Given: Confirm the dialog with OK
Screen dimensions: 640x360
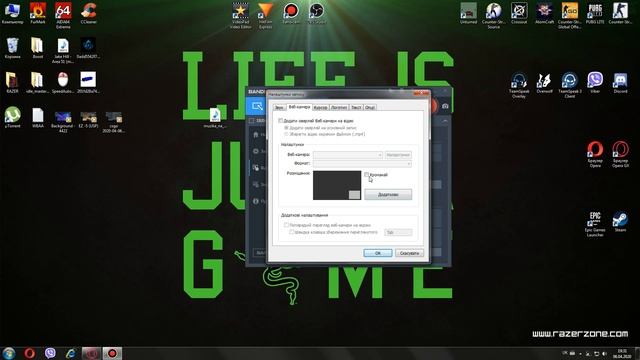Looking at the screenshot, I should (x=378, y=253).
